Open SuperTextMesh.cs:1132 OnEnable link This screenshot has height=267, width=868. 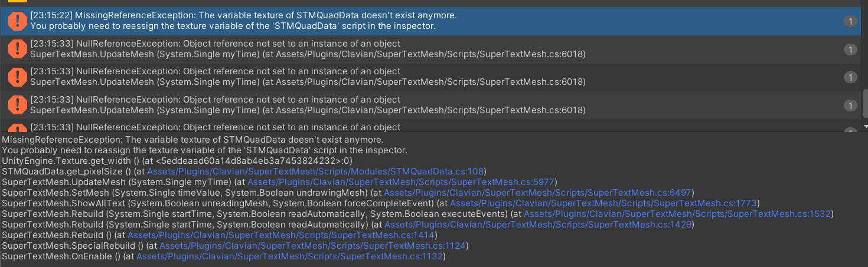coord(291,256)
